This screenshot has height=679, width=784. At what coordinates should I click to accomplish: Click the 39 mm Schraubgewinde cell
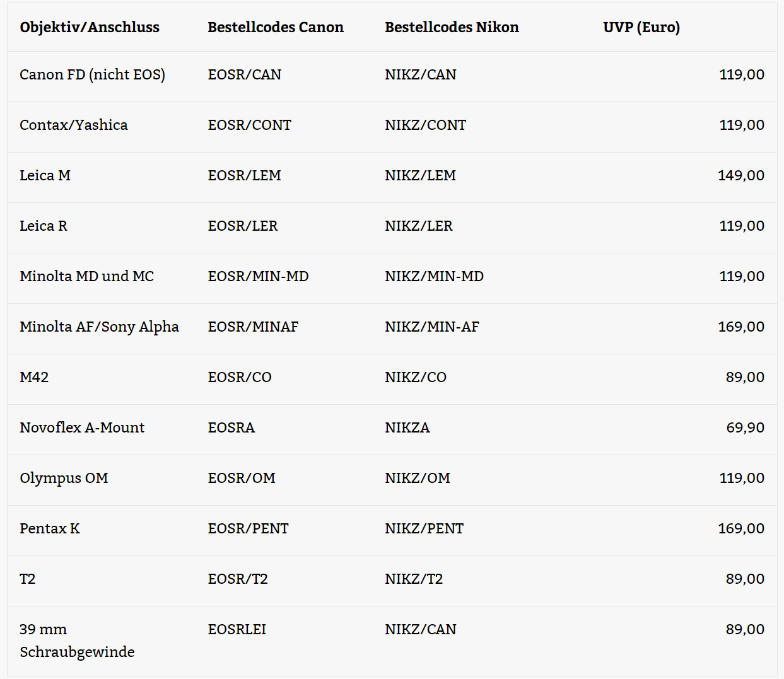click(x=77, y=641)
